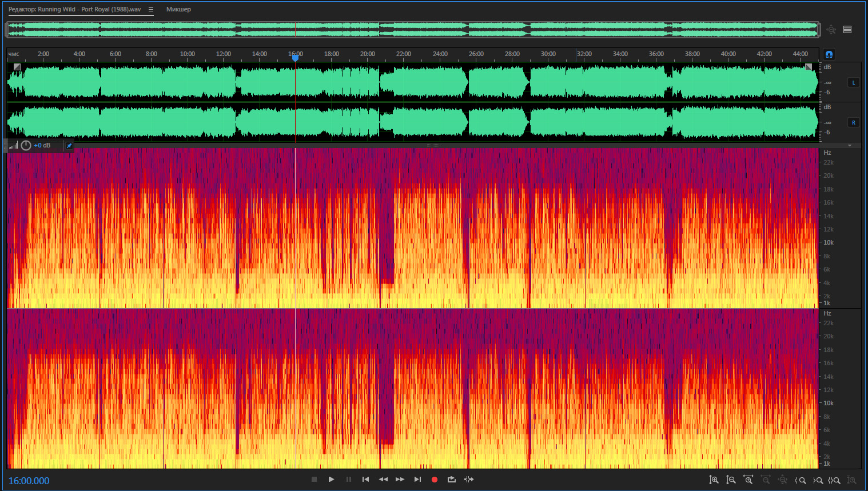Toggle the left channel L button
This screenshot has height=491, width=868.
tap(854, 82)
